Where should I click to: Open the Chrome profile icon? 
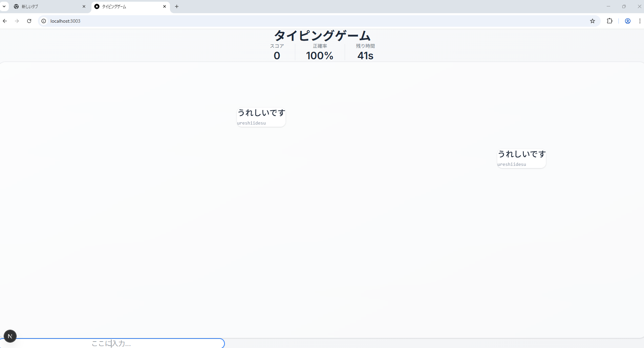tap(627, 21)
